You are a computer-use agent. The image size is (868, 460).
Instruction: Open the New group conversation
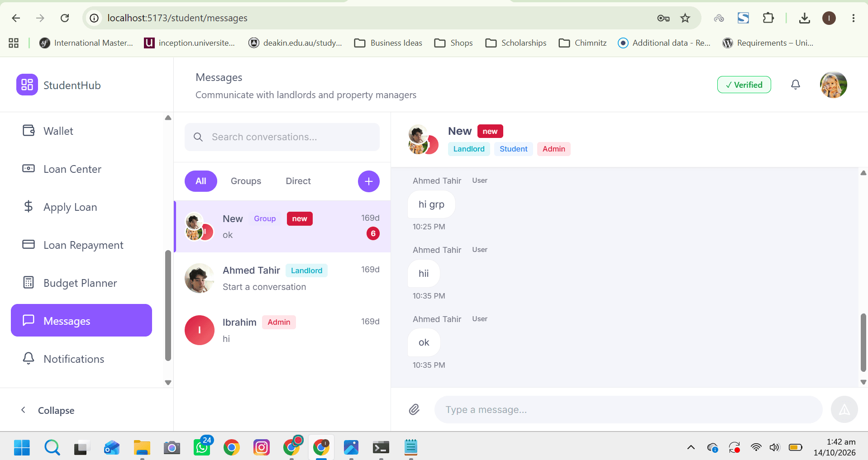[282, 227]
